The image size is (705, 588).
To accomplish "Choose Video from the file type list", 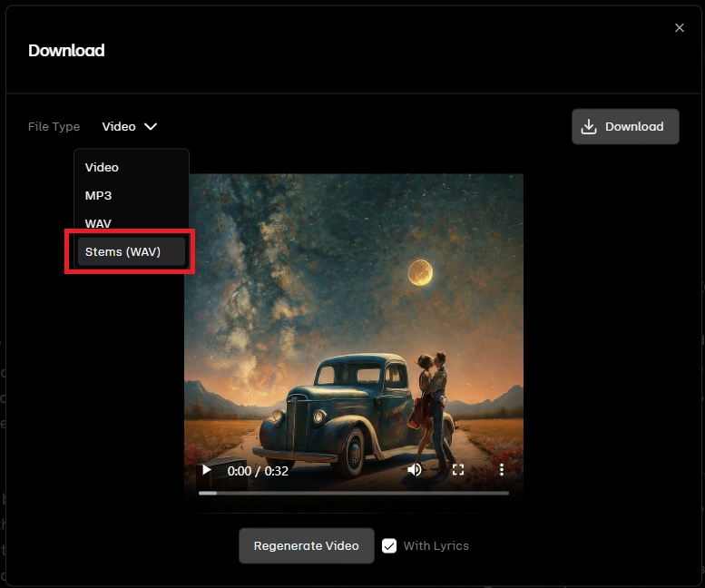I will (102, 167).
